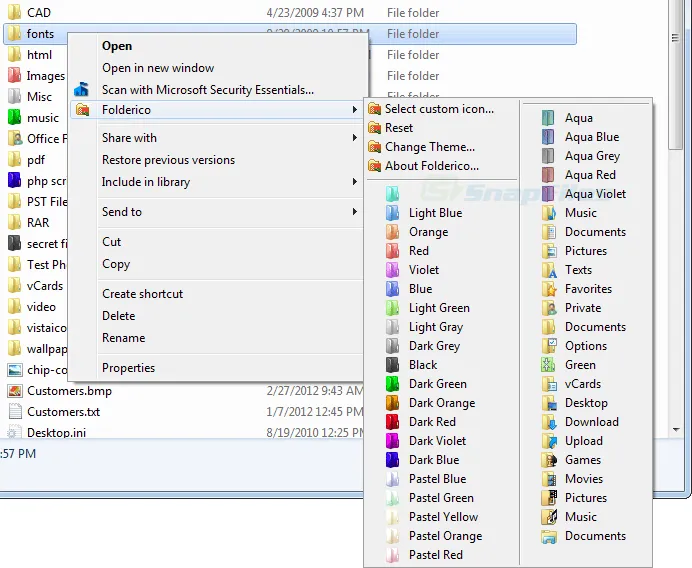The height and width of the screenshot is (568, 692).
Task: Click the Aqua Blue folder icon
Action: click(548, 137)
